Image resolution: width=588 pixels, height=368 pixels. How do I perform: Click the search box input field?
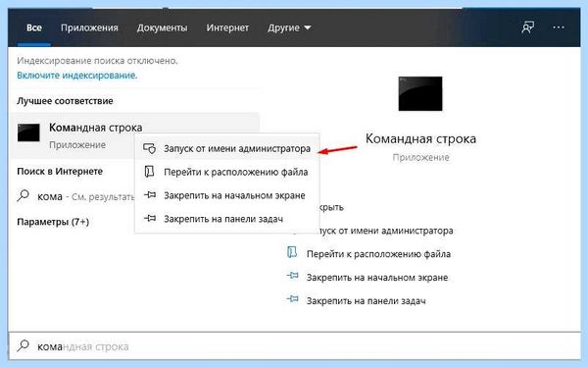[294, 345]
